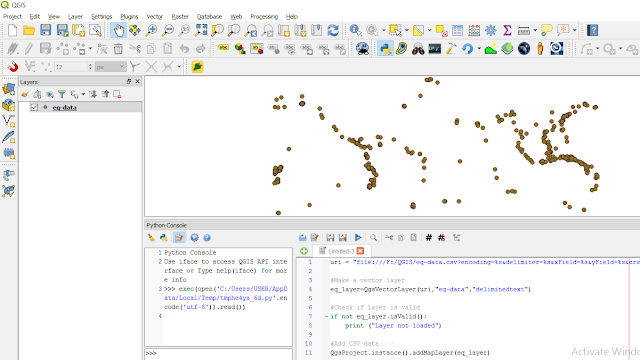Open layer styling panel brush icon
The height and width of the screenshot is (360, 640).
pos(25,94)
